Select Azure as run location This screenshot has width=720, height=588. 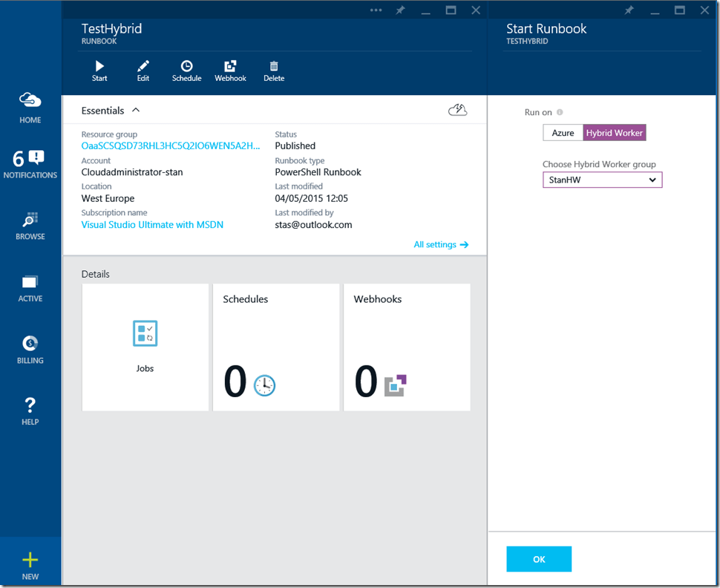(563, 133)
